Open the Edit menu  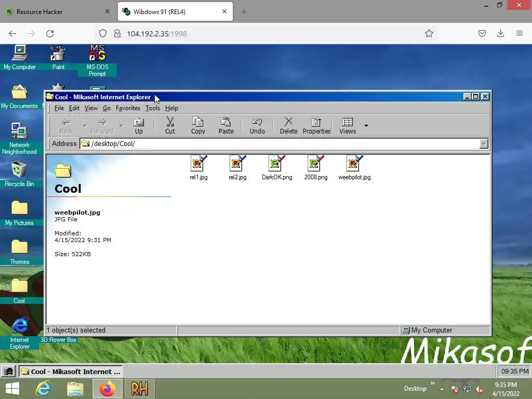pyautogui.click(x=74, y=108)
